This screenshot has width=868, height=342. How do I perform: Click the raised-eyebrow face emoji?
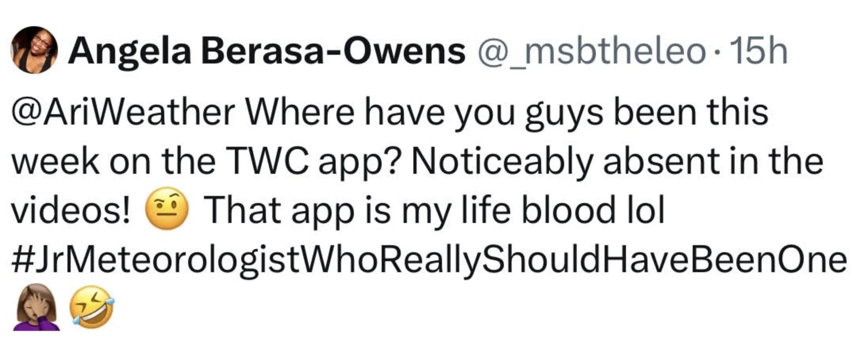[167, 208]
